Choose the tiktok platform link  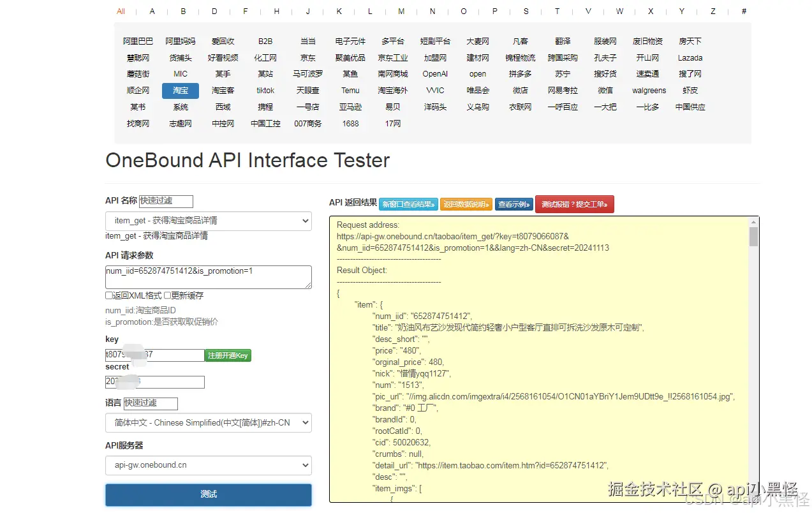pyautogui.click(x=265, y=91)
